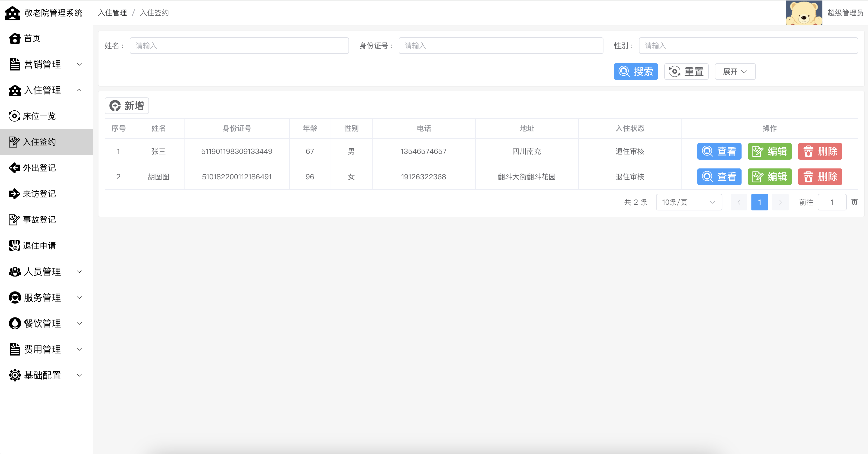Click the gear icon beside 基础配置
The width and height of the screenshot is (868, 454).
(x=15, y=375)
